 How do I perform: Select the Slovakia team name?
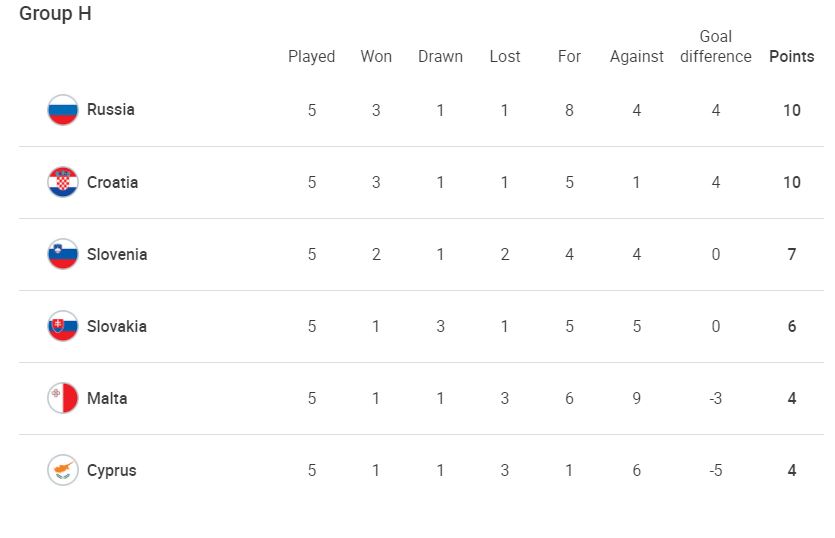tap(117, 326)
